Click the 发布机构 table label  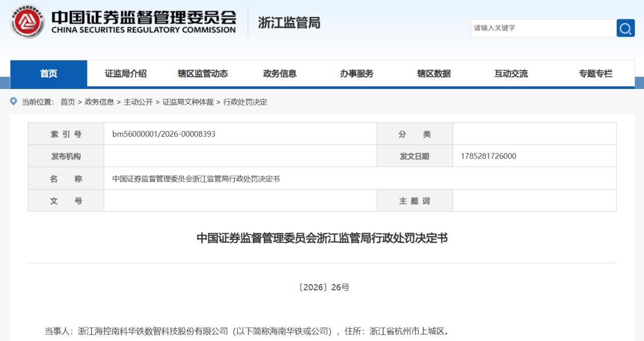coord(66,157)
